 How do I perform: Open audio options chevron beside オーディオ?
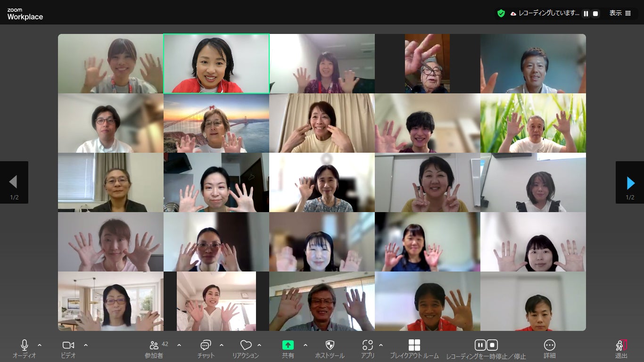click(x=40, y=345)
